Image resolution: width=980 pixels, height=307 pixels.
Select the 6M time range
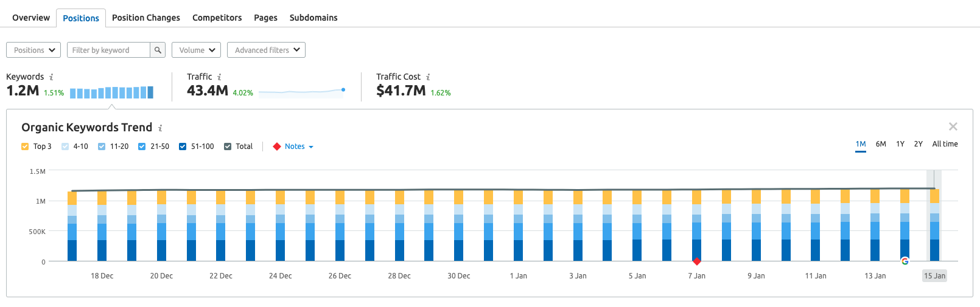pos(881,144)
